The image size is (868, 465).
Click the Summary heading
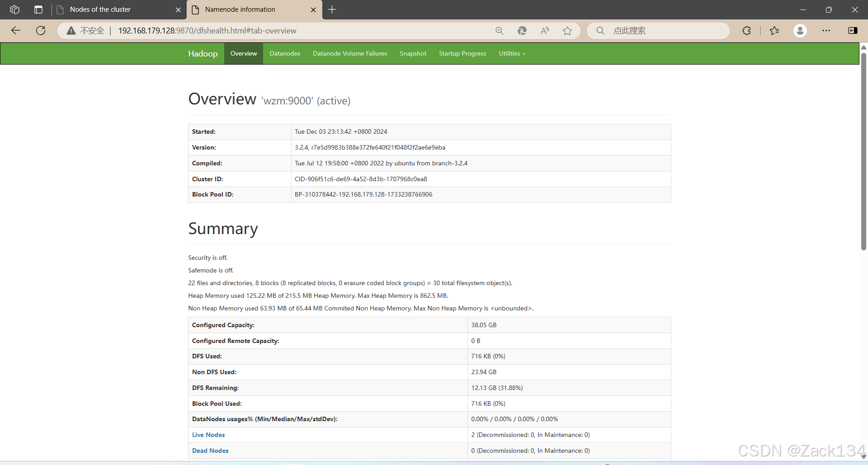click(x=223, y=229)
